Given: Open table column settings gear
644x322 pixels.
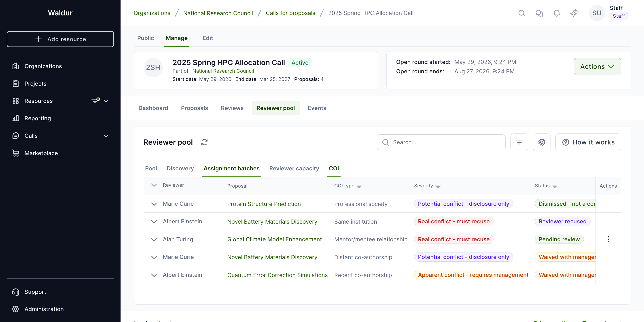Looking at the screenshot, I should [542, 142].
